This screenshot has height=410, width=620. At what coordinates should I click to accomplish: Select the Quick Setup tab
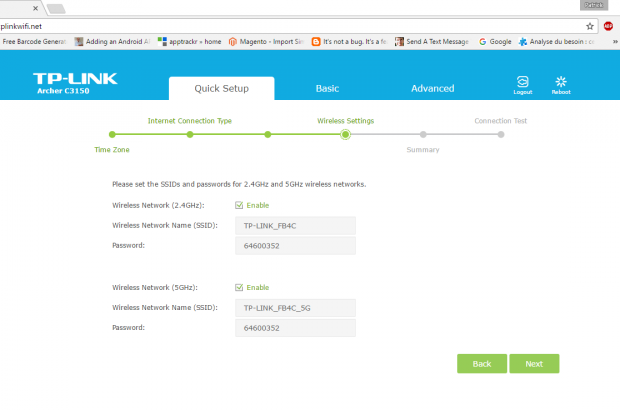220,88
